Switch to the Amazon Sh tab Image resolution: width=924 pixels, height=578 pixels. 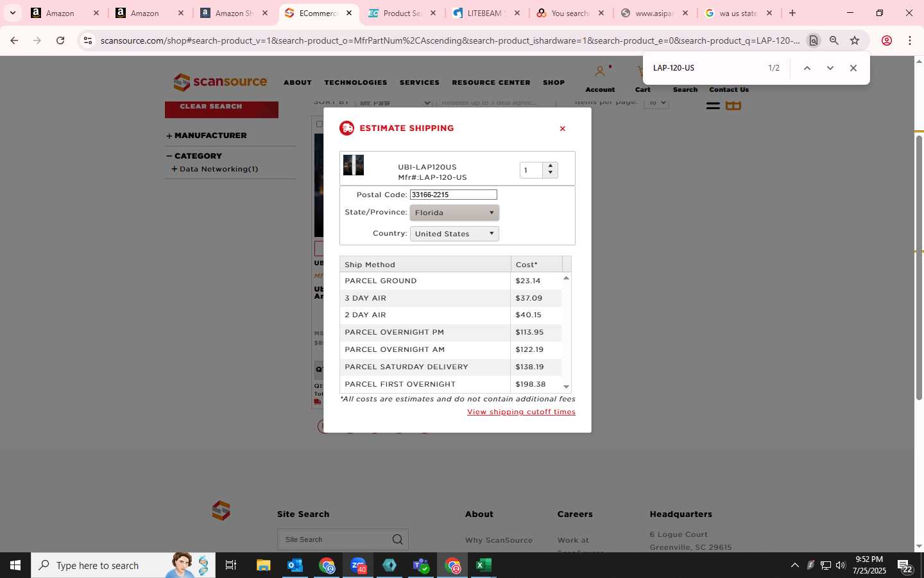coord(234,13)
